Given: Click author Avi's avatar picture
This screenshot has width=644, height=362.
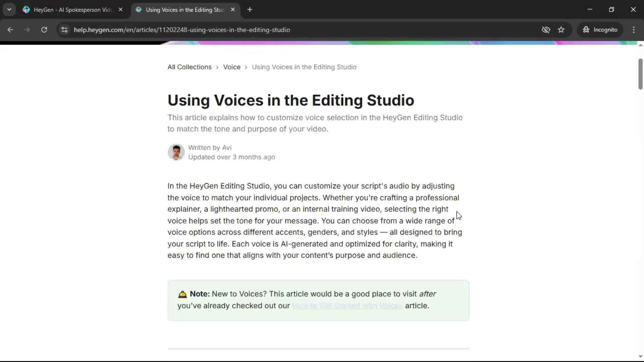Looking at the screenshot, I should click(176, 152).
